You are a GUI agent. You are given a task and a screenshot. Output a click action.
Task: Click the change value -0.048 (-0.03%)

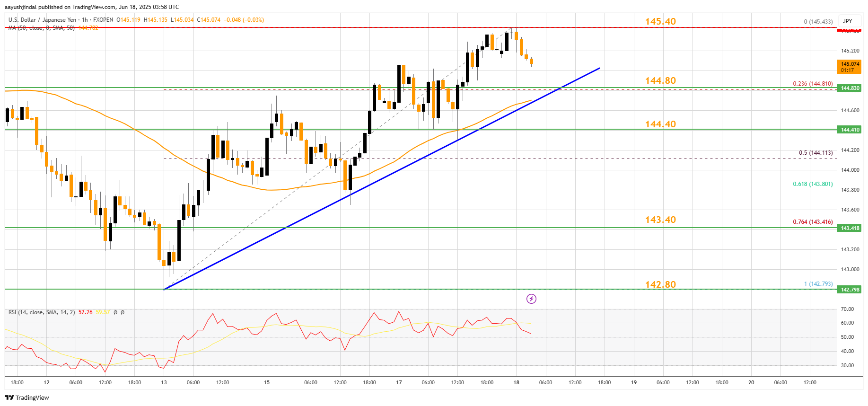tap(244, 20)
